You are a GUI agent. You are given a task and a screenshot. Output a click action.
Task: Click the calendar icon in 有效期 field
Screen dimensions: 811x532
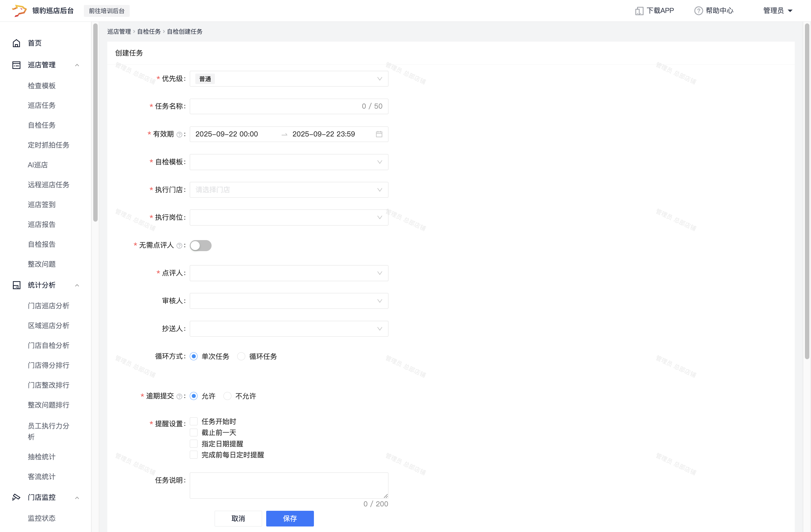(x=379, y=134)
